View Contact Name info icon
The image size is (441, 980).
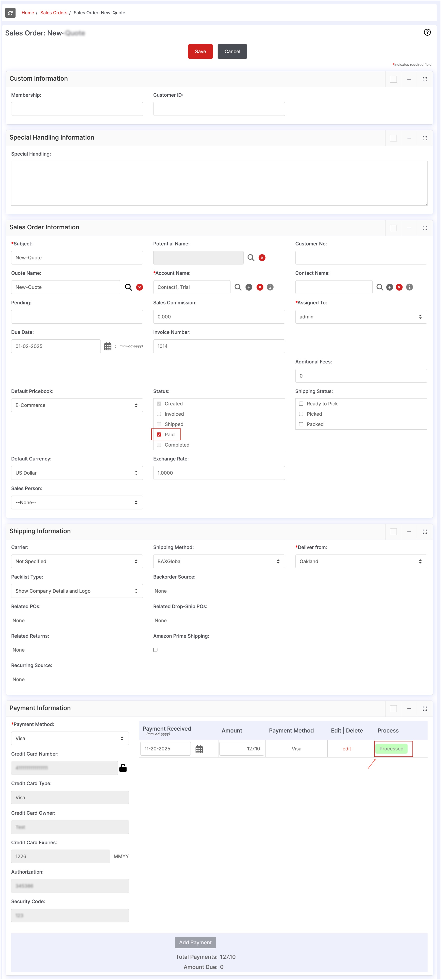pyautogui.click(x=409, y=287)
